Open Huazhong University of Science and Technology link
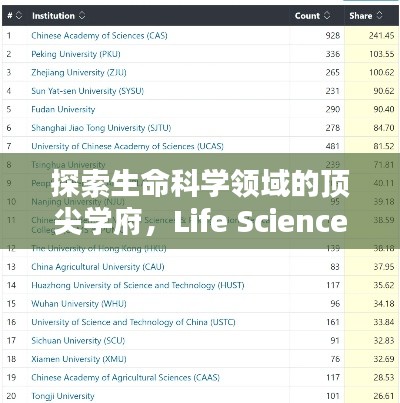The height and width of the screenshot is (403, 400). click(x=138, y=285)
